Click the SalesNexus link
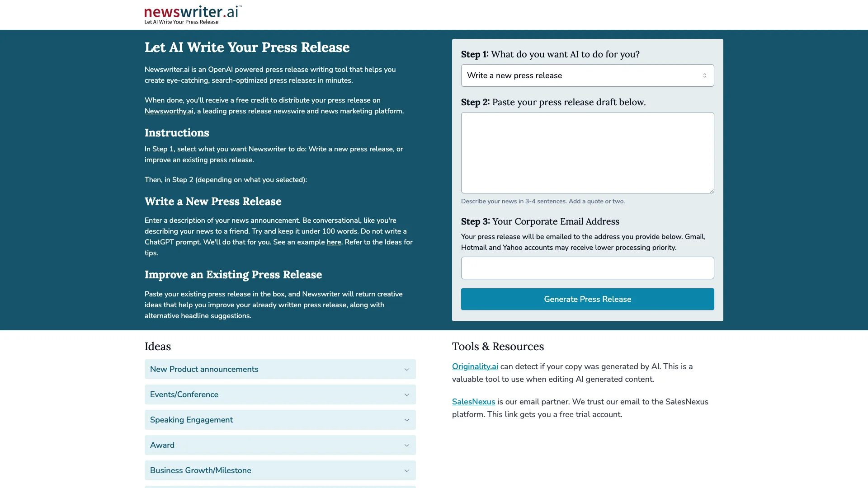The image size is (868, 488). [x=473, y=401]
